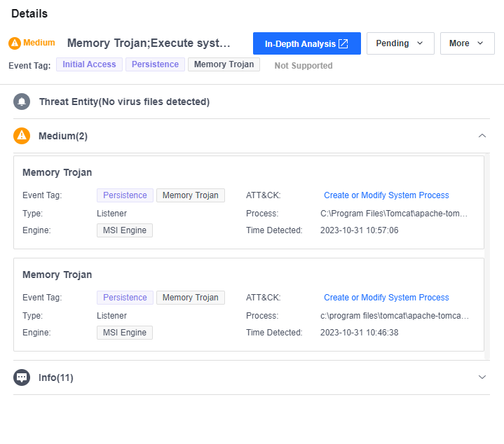Click the MSI Engine tag in first card
The height and width of the screenshot is (444, 504).
124,230
